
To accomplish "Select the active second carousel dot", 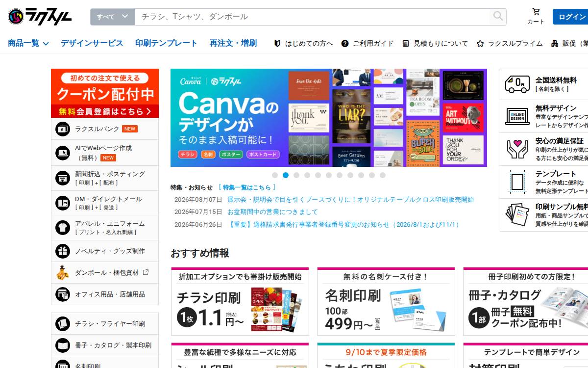I will 286,175.
